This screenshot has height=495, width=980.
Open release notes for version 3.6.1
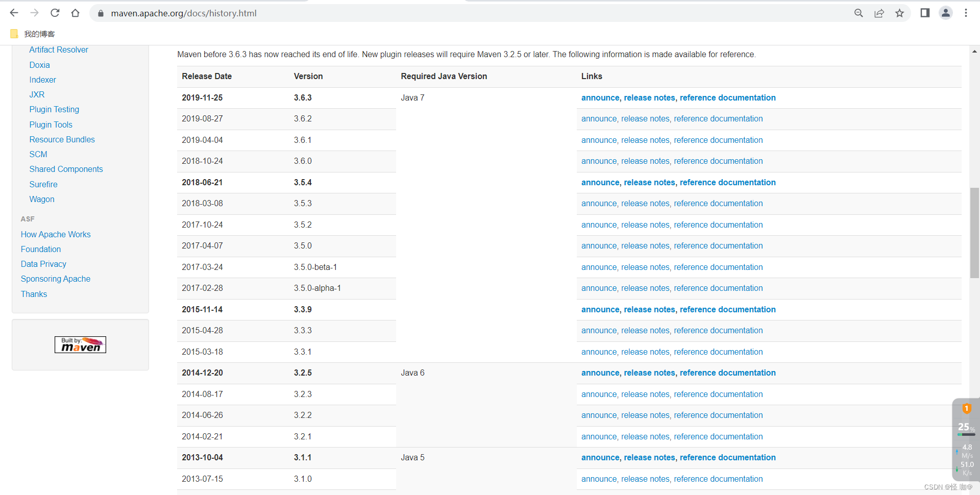pyautogui.click(x=645, y=140)
